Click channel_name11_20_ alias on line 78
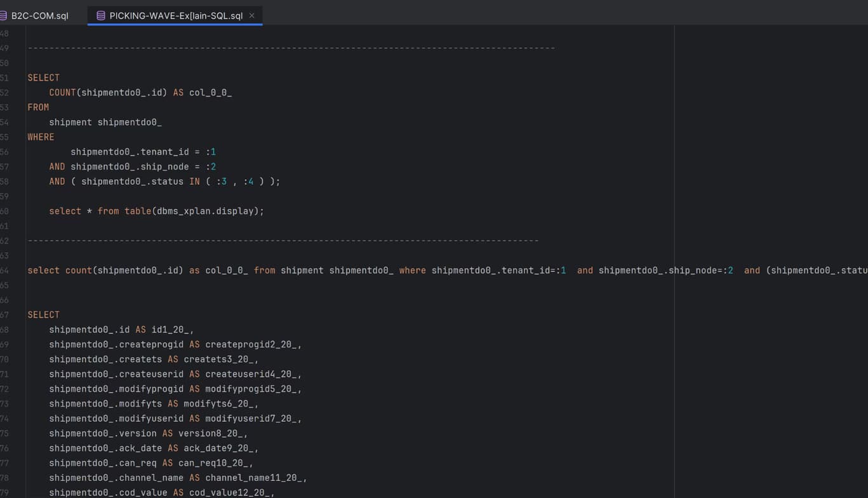Screen dimensions: 868x498 click(x=253, y=478)
